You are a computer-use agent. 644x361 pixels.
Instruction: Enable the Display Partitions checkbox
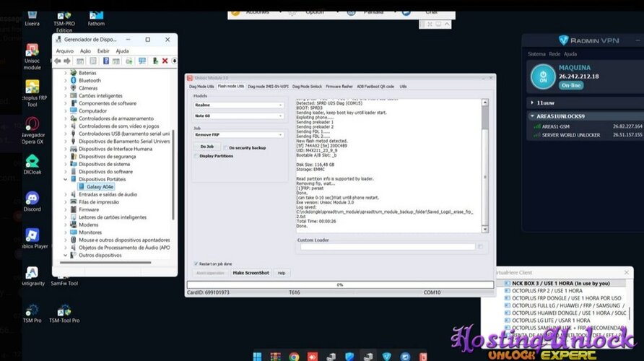pyautogui.click(x=196, y=156)
